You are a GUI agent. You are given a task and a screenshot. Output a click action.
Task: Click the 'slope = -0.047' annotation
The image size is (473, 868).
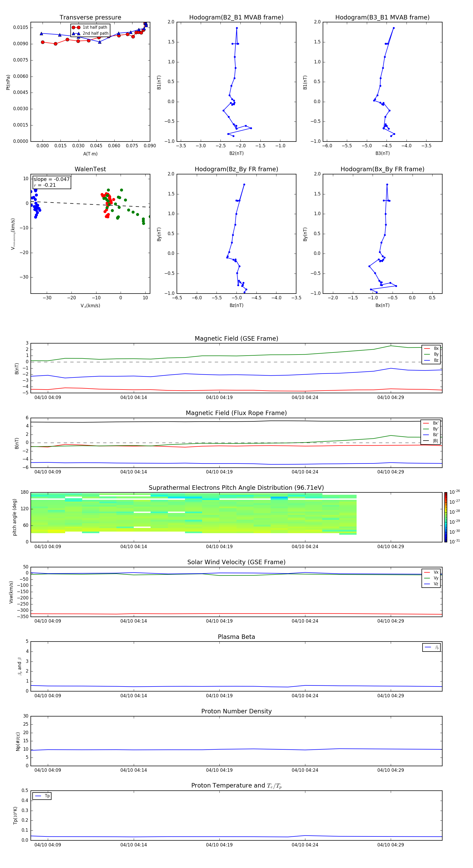pyautogui.click(x=52, y=179)
